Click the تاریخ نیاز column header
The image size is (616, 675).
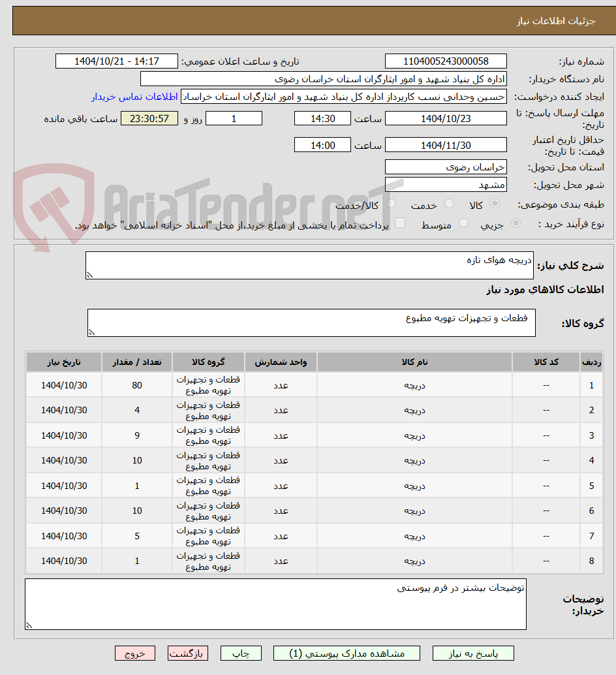(x=64, y=362)
